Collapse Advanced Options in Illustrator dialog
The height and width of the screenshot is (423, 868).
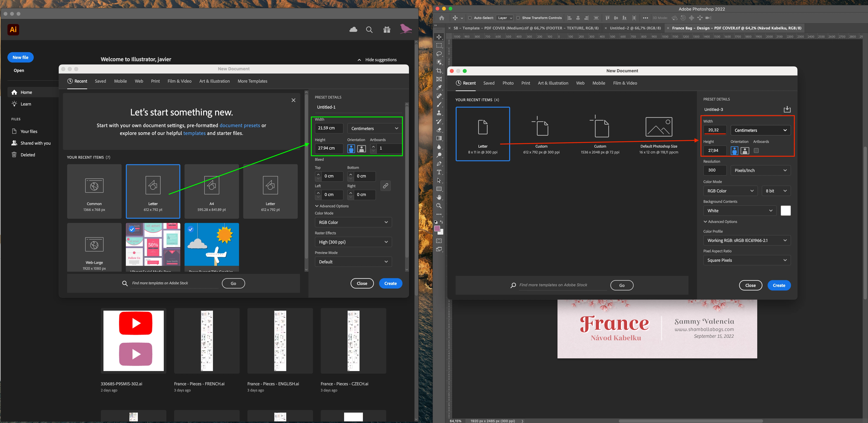[x=332, y=206]
